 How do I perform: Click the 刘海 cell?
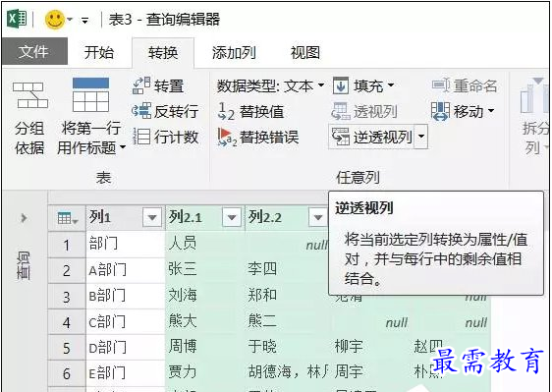[205, 296]
